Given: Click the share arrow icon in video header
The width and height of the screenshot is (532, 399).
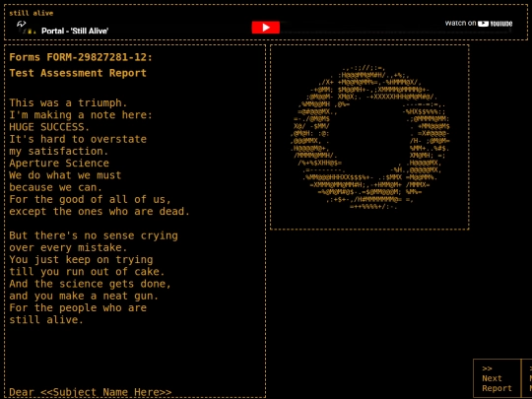Looking at the screenshot, I should point(22,24).
